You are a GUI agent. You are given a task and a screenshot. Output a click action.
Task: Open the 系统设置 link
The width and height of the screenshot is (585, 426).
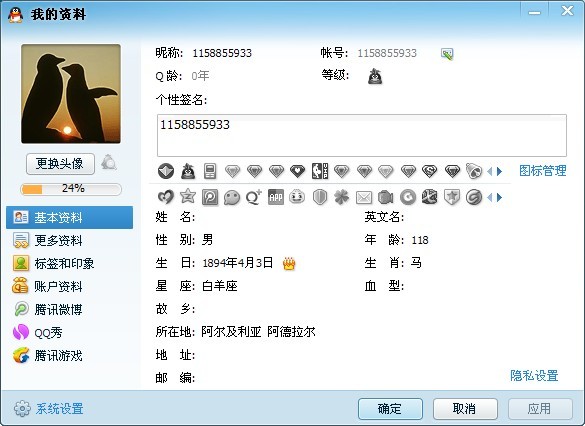[60, 409]
